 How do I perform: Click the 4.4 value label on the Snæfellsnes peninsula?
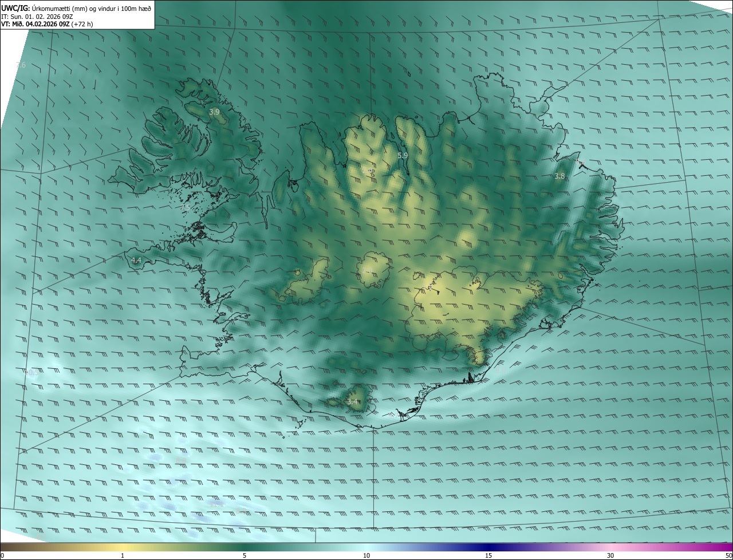pyautogui.click(x=136, y=261)
